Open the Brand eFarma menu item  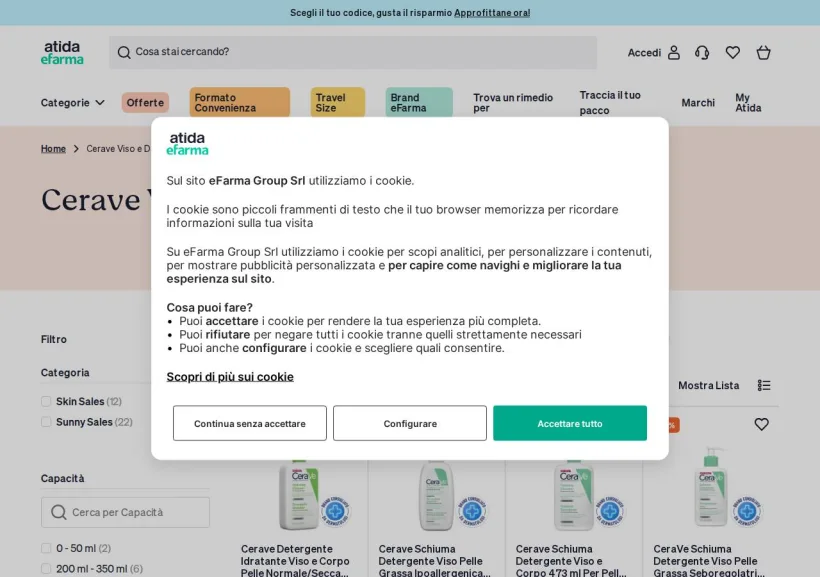pos(419,103)
